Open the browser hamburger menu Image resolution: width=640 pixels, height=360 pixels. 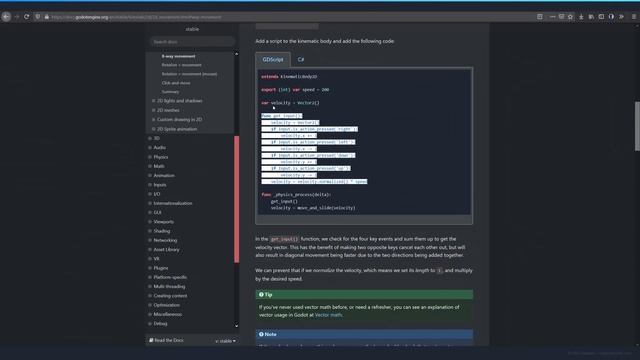pyautogui.click(x=634, y=17)
